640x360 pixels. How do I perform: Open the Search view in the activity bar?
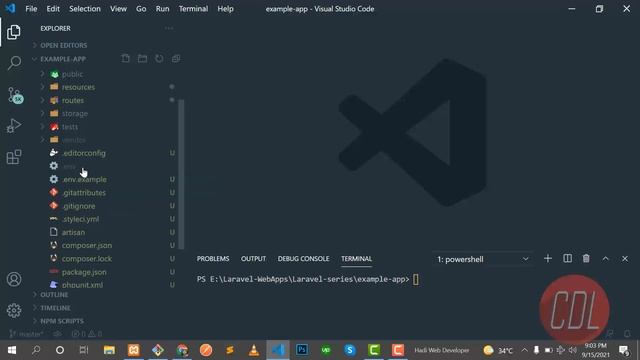point(14,62)
